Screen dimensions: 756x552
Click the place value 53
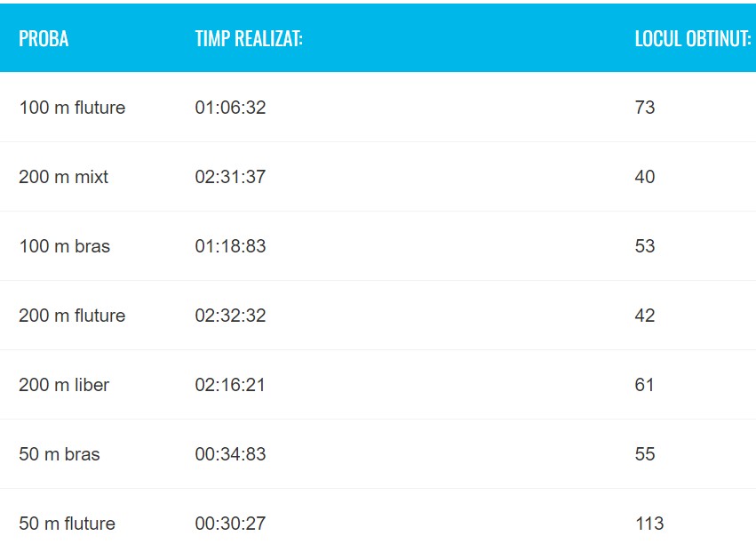(645, 246)
